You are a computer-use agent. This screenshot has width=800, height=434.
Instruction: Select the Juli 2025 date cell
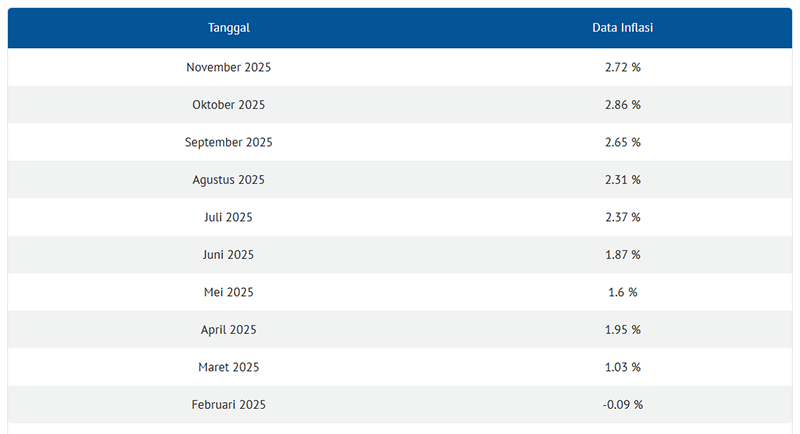(229, 217)
